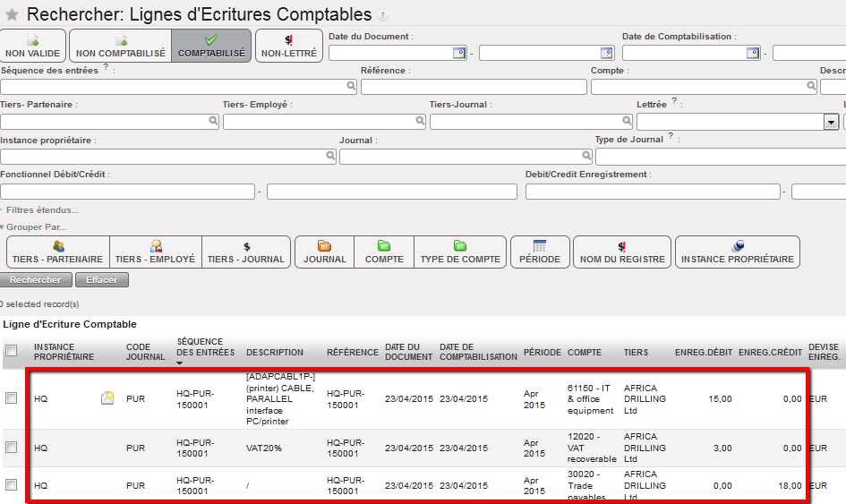Click help icon next to page title
The width and height of the screenshot is (846, 504).
click(x=383, y=16)
